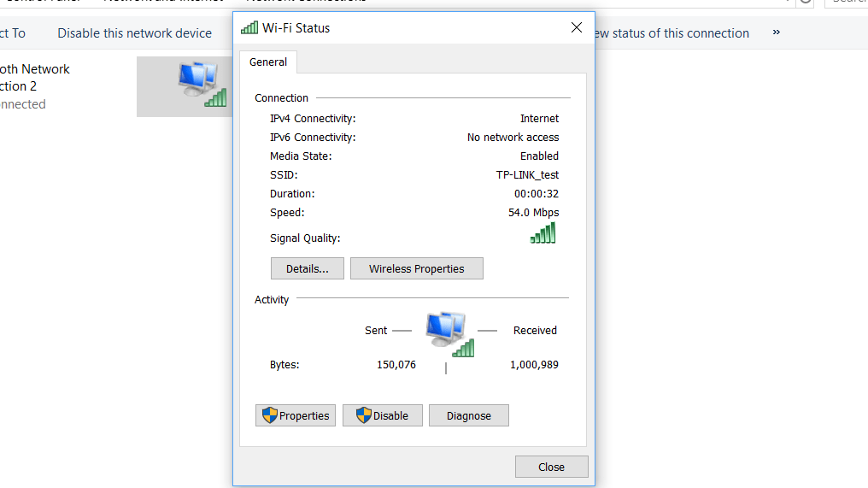Click the Signal Quality bars icon

[542, 233]
